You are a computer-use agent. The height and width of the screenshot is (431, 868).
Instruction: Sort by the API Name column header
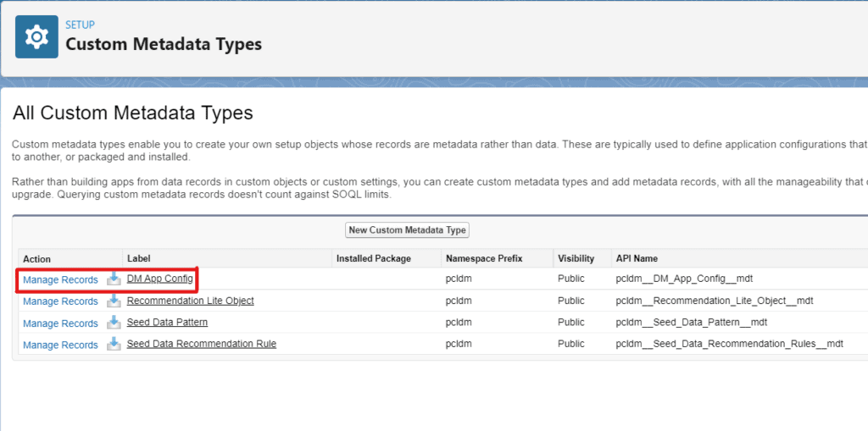pos(637,258)
